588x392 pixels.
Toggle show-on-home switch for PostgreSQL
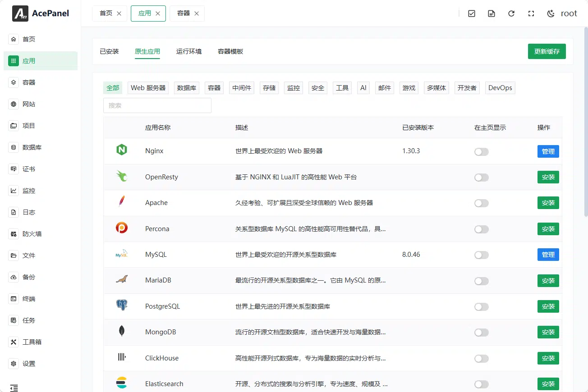click(482, 307)
